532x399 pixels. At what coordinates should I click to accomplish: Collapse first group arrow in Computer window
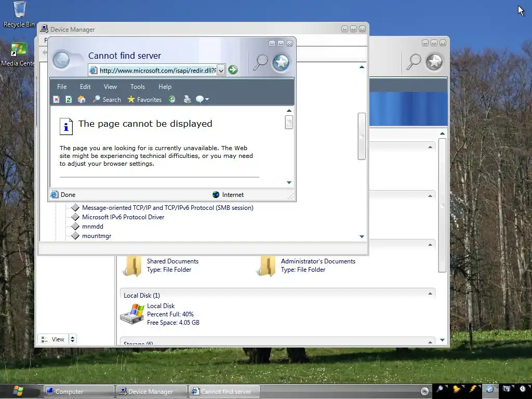point(430,147)
